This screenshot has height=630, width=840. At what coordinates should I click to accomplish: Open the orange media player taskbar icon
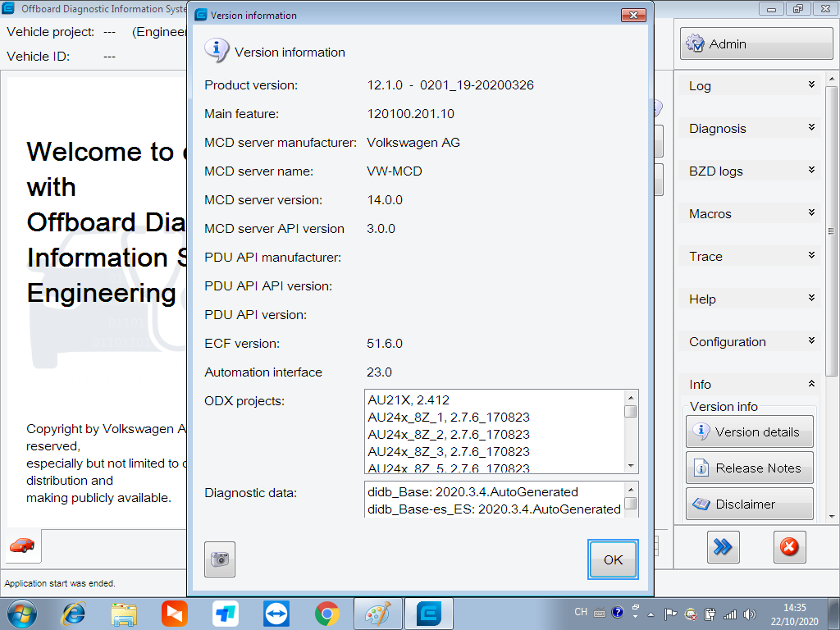tap(175, 614)
